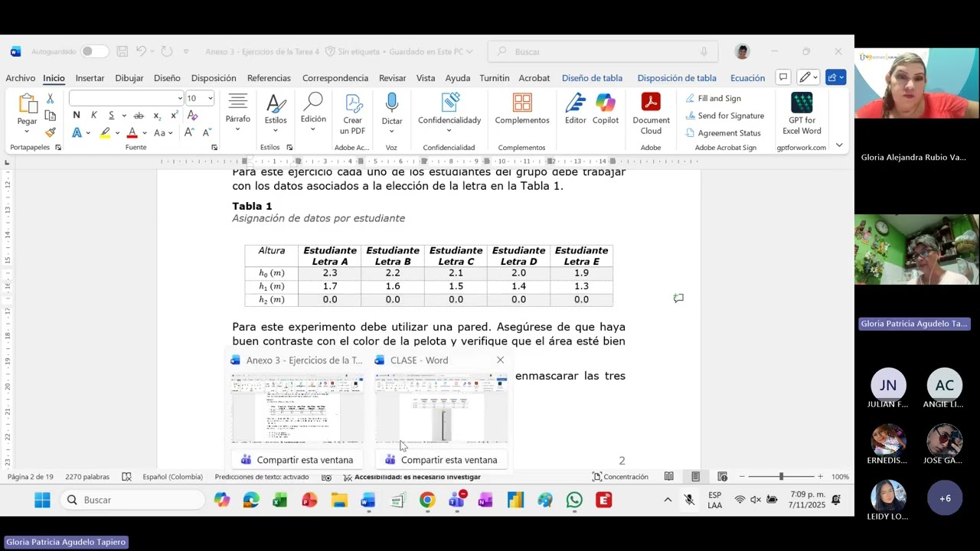Viewport: 980px width, 551px height.
Task: Open Adobe Document Cloud
Action: 651,114
